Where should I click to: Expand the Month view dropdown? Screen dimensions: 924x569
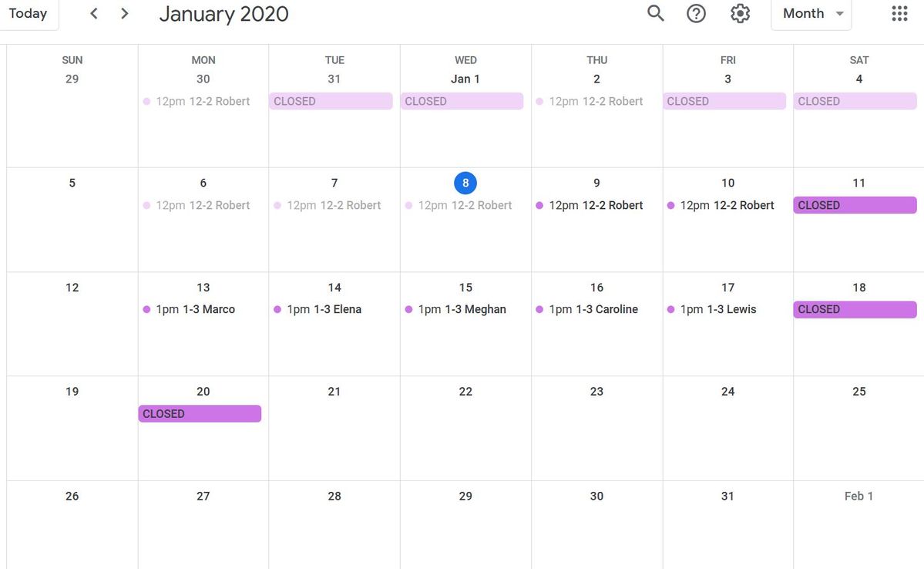tap(811, 13)
